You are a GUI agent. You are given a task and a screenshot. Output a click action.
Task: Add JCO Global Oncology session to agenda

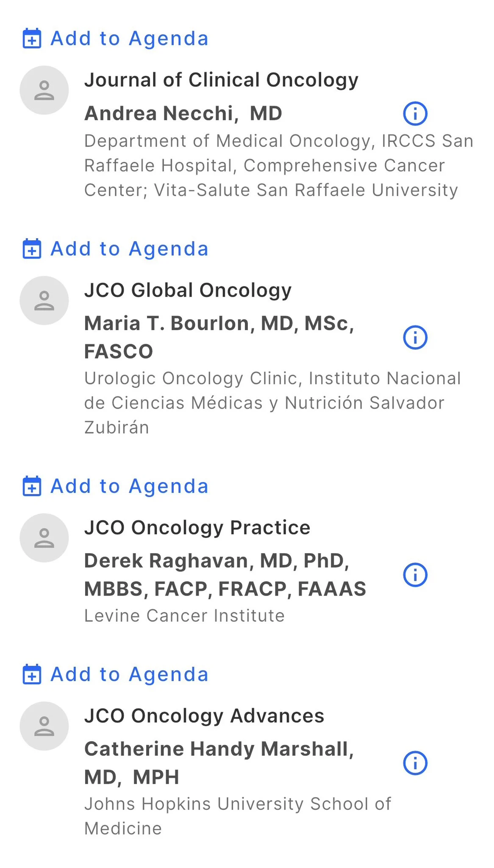(x=129, y=249)
